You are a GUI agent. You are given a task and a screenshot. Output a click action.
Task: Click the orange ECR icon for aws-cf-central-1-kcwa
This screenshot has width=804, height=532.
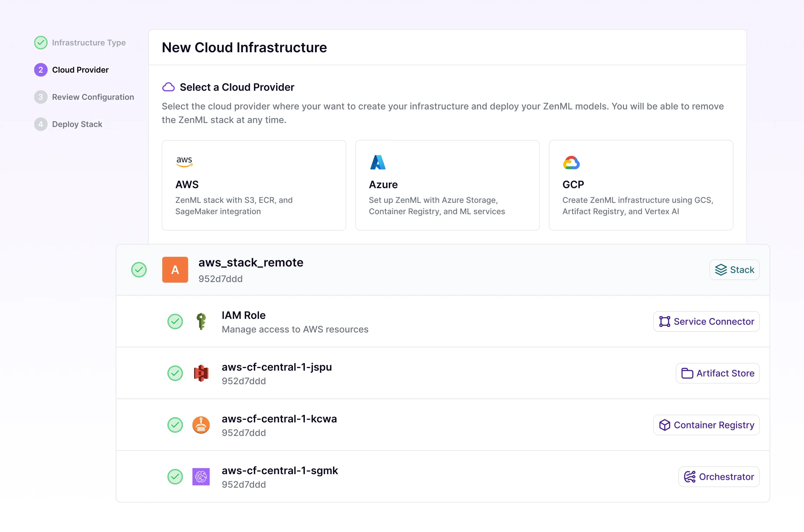[201, 425]
